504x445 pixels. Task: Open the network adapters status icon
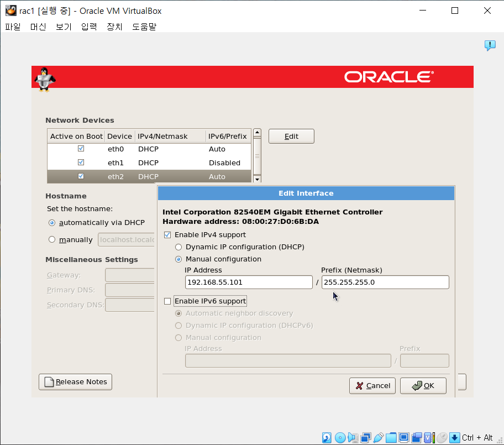coord(366,438)
